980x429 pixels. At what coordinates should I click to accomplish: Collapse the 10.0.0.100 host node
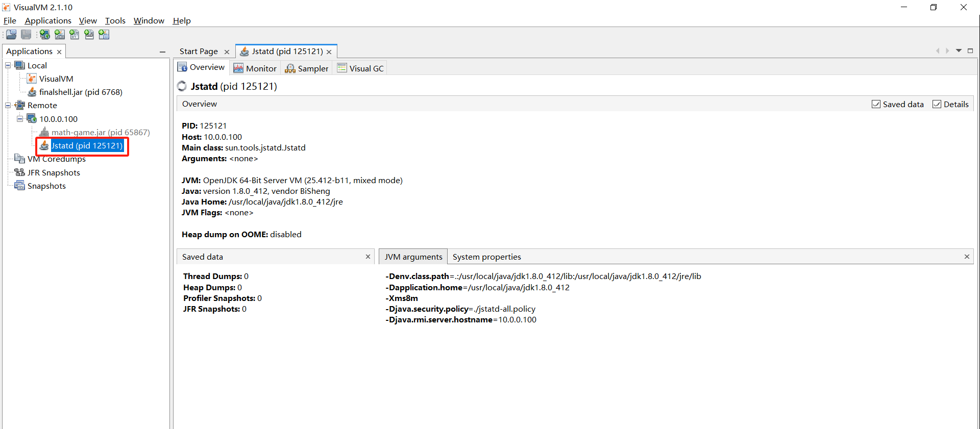(20, 118)
